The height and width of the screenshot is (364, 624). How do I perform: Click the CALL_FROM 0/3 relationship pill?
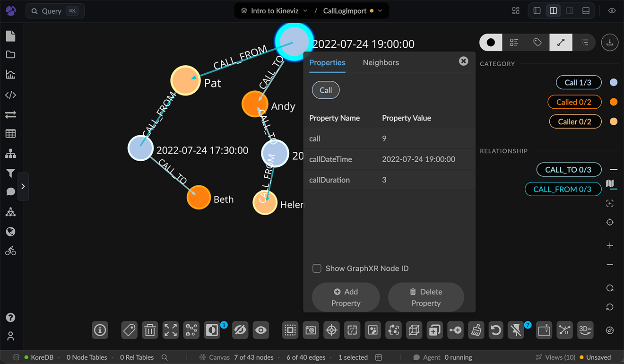(x=563, y=189)
